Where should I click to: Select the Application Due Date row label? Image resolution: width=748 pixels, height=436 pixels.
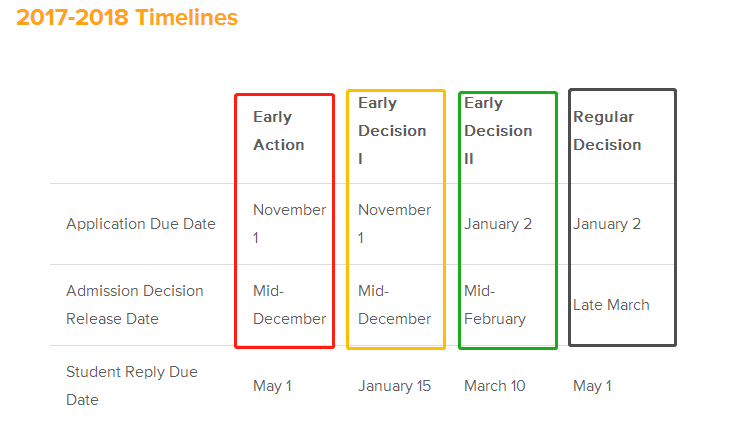141,224
